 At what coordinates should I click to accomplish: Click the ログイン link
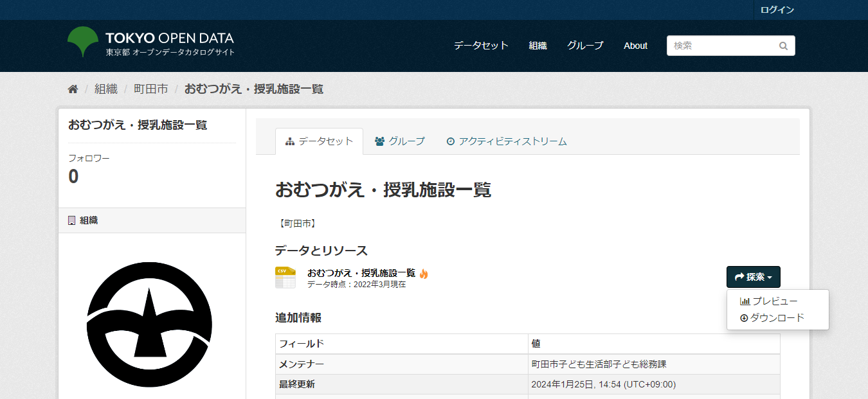click(777, 10)
